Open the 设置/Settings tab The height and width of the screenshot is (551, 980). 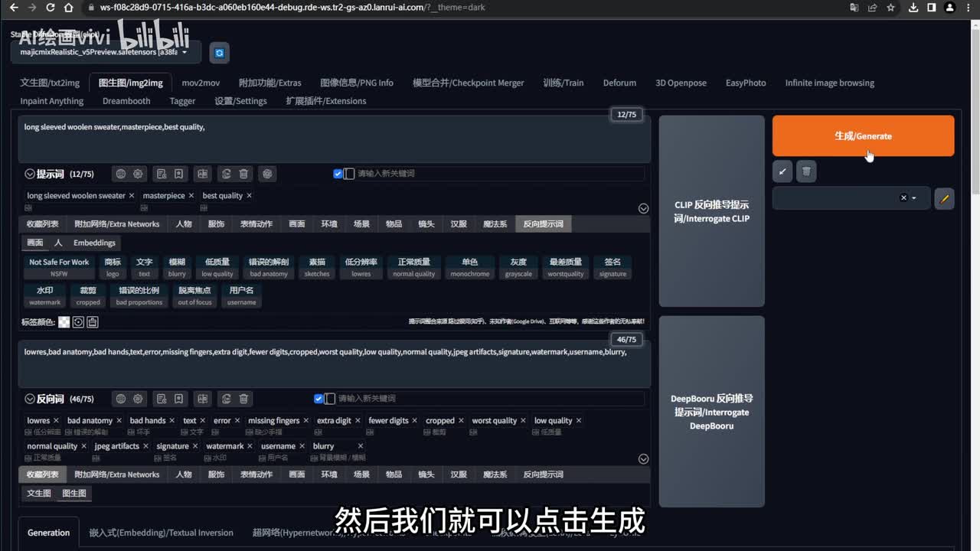click(240, 101)
